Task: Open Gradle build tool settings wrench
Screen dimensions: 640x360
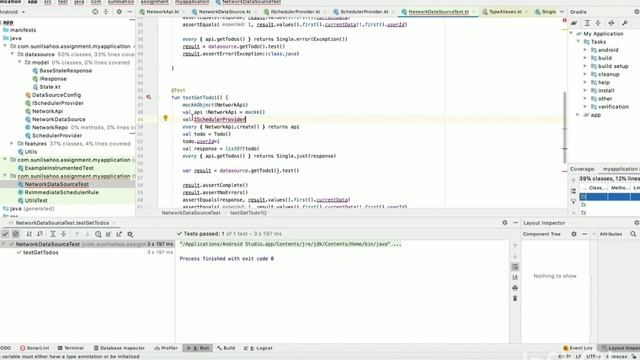Action: tap(624, 23)
